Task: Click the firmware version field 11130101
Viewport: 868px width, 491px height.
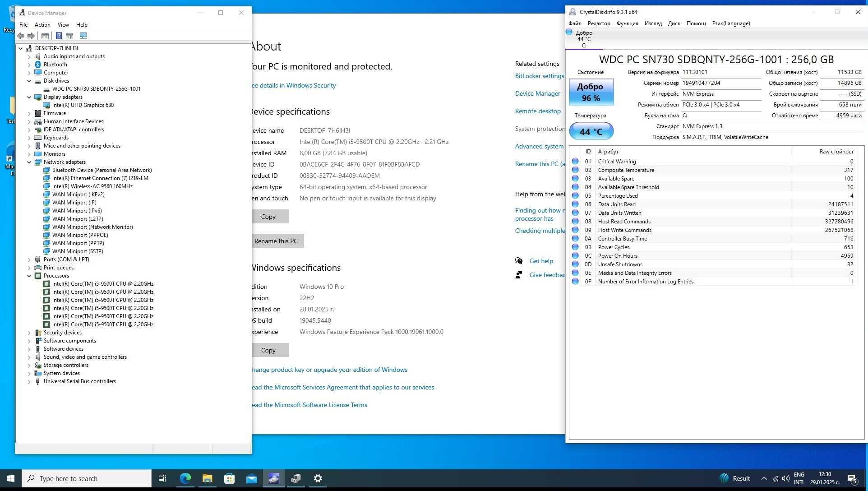Action: tap(721, 72)
